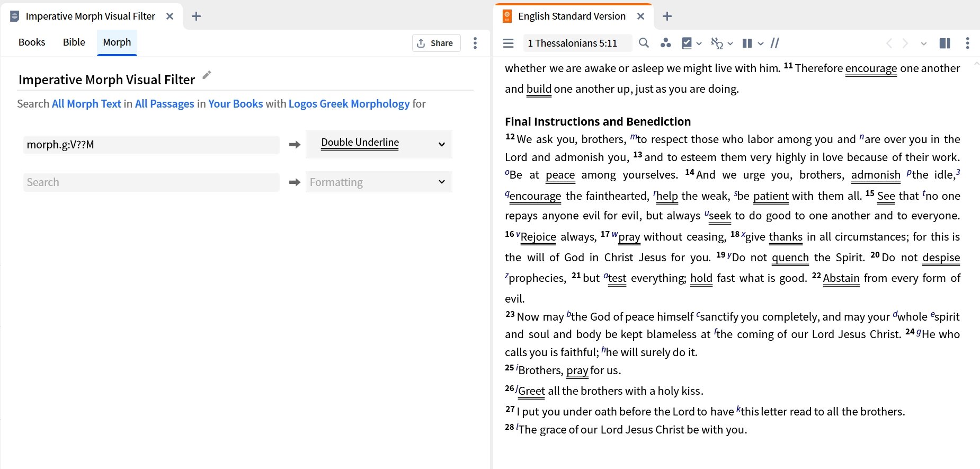Toggle the reading plan checkmark icon
The width and height of the screenshot is (980, 469).
pos(687,43)
